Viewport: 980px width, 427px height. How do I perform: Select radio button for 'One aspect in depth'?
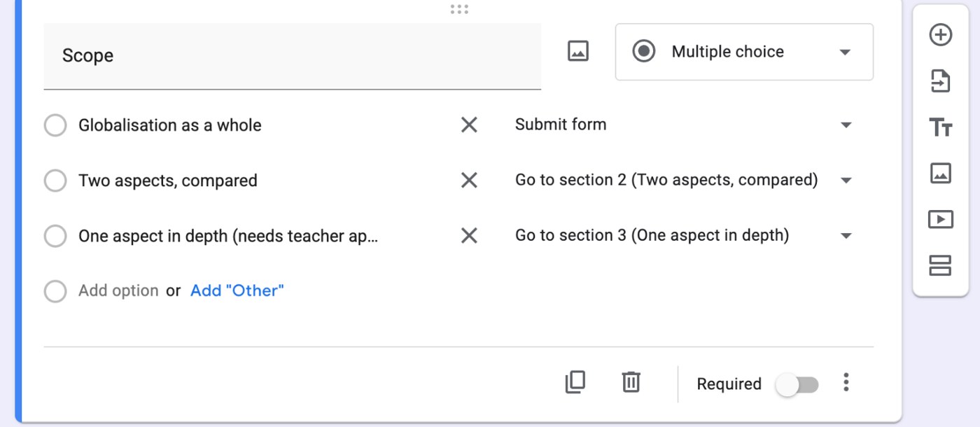tap(55, 236)
